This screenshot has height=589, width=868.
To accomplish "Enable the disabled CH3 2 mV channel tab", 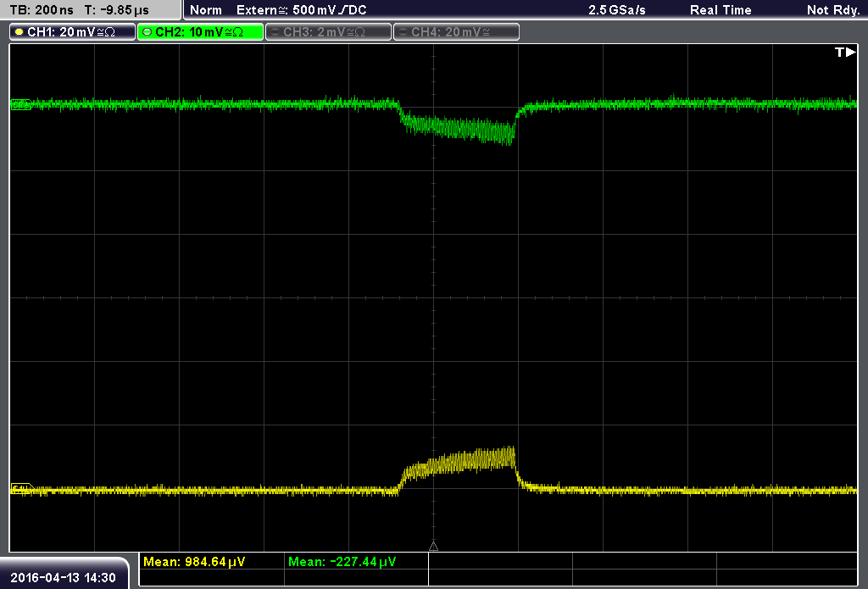I will coord(328,32).
